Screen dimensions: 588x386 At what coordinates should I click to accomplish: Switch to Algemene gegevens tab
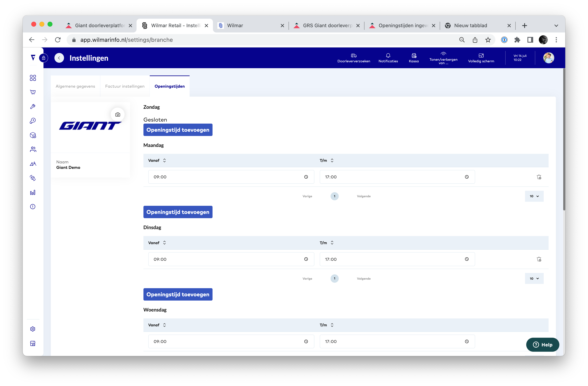point(75,86)
